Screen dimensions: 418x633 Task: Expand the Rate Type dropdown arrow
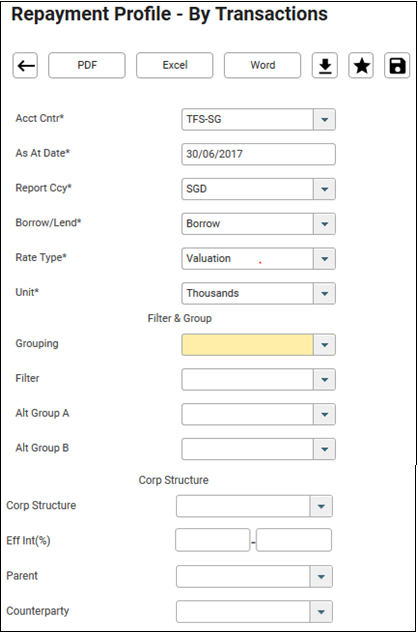[x=324, y=258]
